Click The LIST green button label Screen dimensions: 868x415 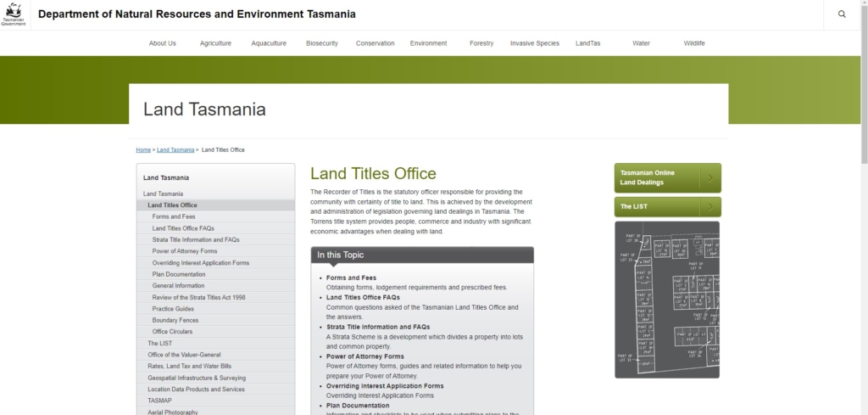coord(633,207)
